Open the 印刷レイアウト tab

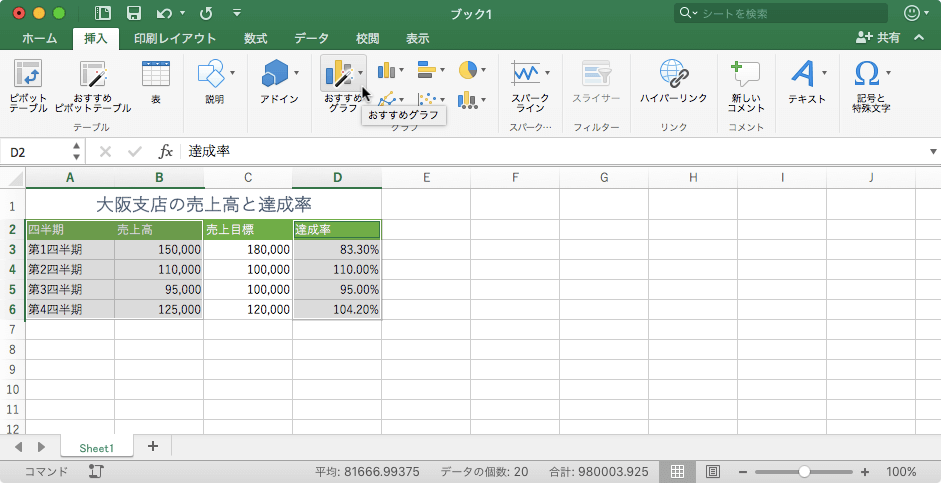click(175, 38)
